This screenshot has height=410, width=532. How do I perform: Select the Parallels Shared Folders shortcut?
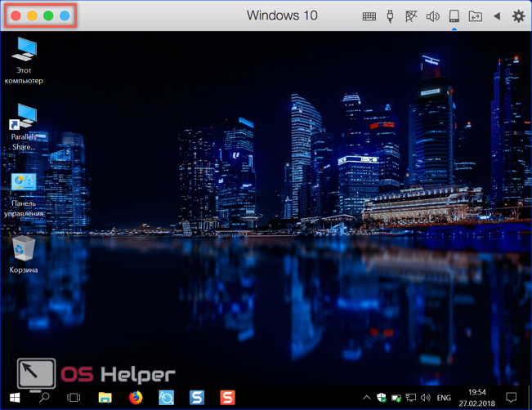point(24,127)
